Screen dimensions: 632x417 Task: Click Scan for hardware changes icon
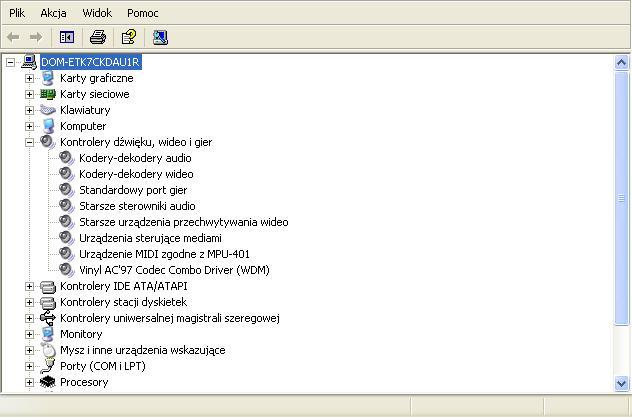coord(160,37)
